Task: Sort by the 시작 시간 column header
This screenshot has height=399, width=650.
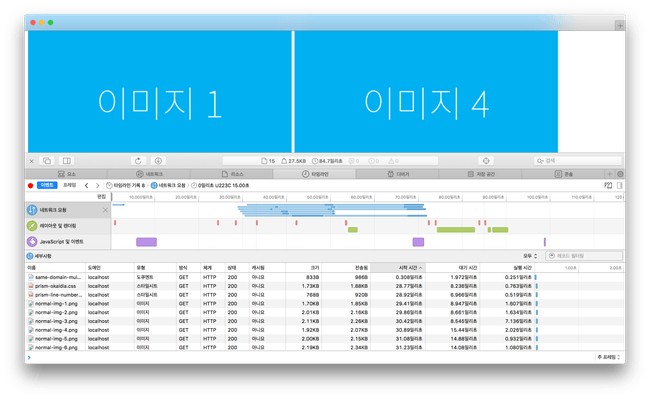Action: click(x=398, y=268)
